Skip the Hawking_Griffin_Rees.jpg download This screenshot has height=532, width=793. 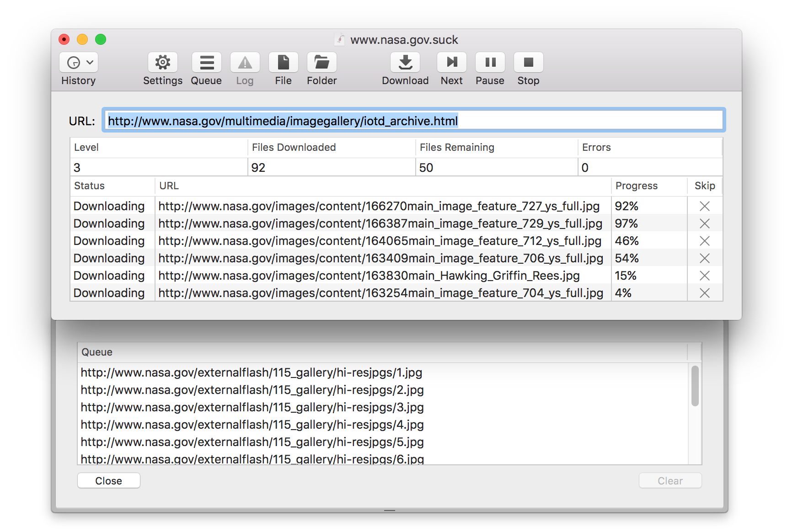[704, 276]
